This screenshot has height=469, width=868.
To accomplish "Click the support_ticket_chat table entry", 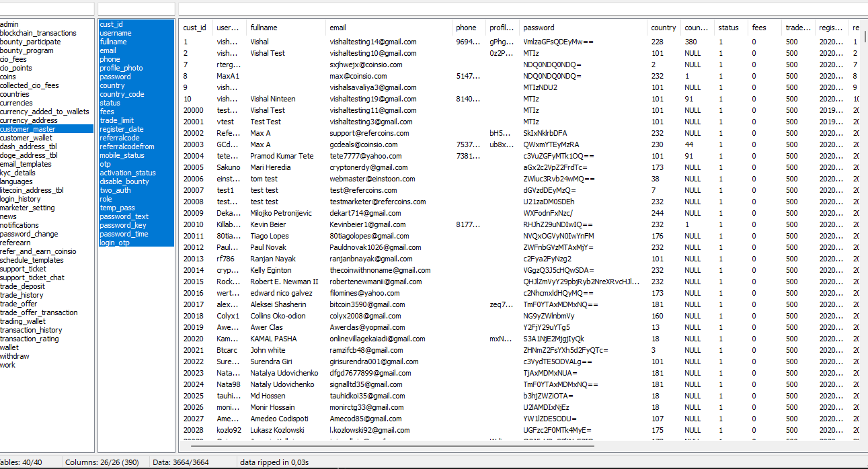I will [x=32, y=278].
